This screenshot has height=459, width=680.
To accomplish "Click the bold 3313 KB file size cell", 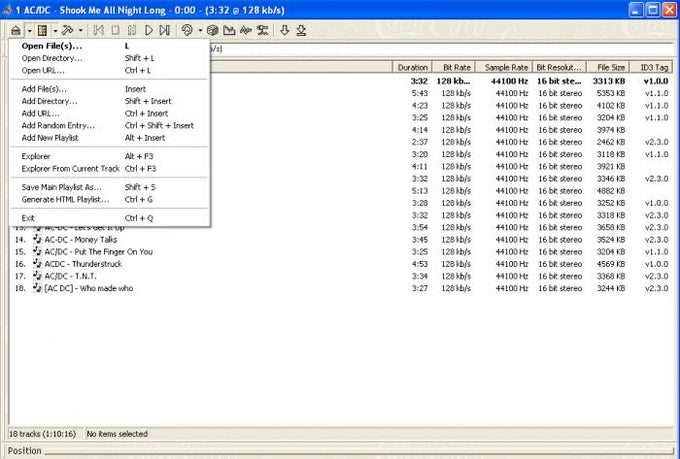I will (x=609, y=81).
